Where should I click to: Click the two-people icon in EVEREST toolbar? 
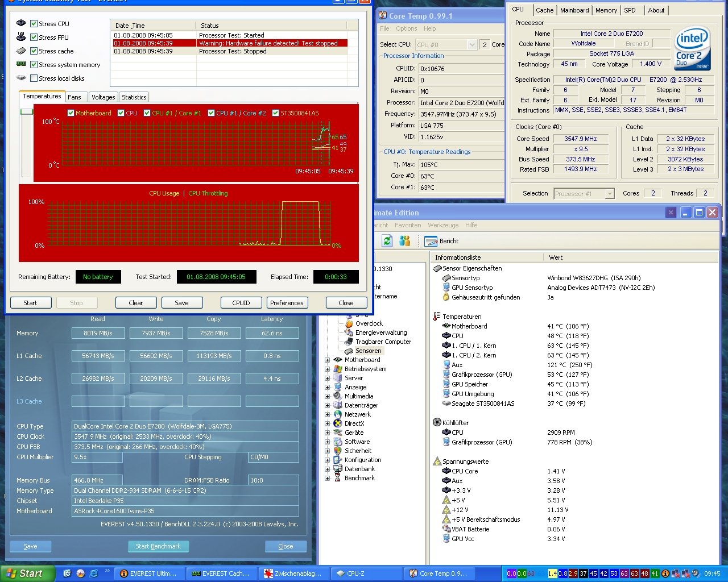coord(404,241)
